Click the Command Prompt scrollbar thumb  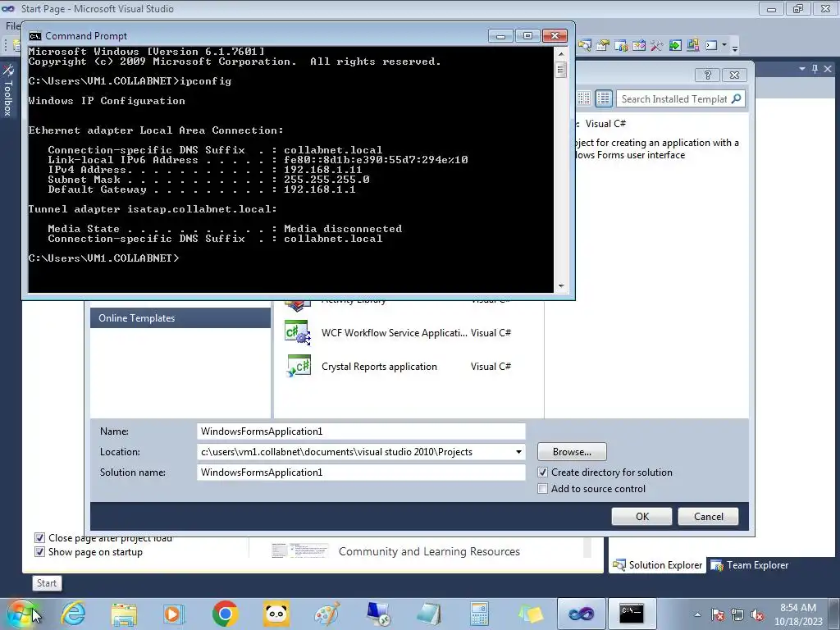click(x=561, y=70)
